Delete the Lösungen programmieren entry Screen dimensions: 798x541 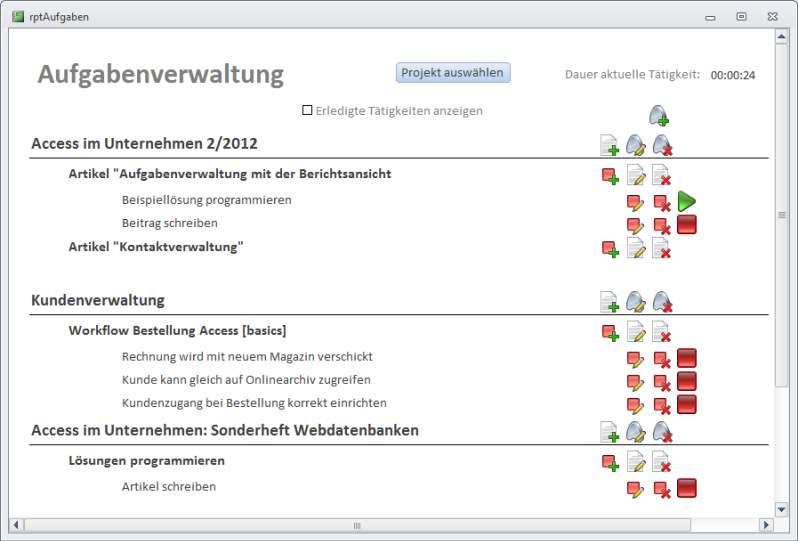coord(661,462)
